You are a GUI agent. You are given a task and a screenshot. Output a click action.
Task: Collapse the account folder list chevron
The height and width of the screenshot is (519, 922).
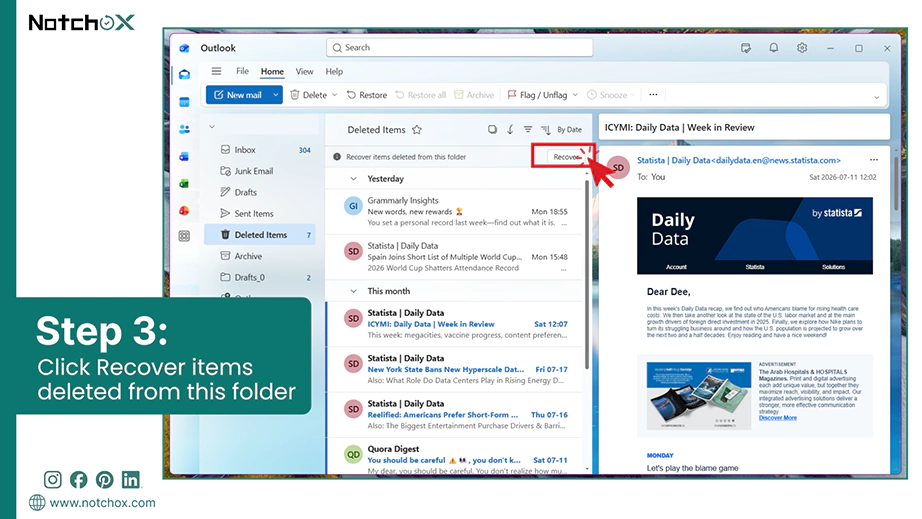coord(212,126)
